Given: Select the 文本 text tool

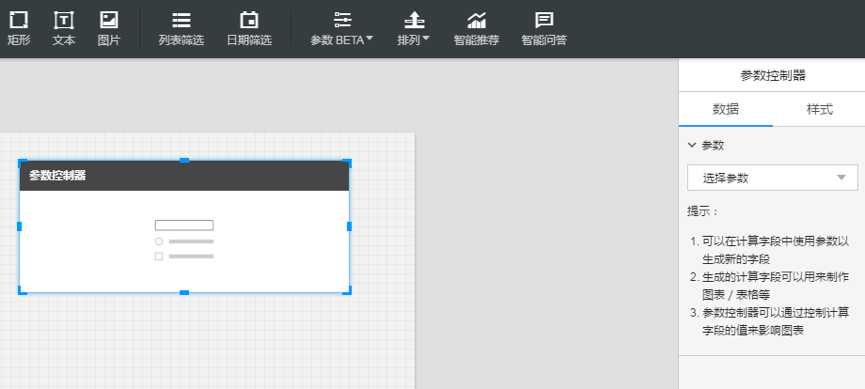Looking at the screenshot, I should [x=64, y=29].
